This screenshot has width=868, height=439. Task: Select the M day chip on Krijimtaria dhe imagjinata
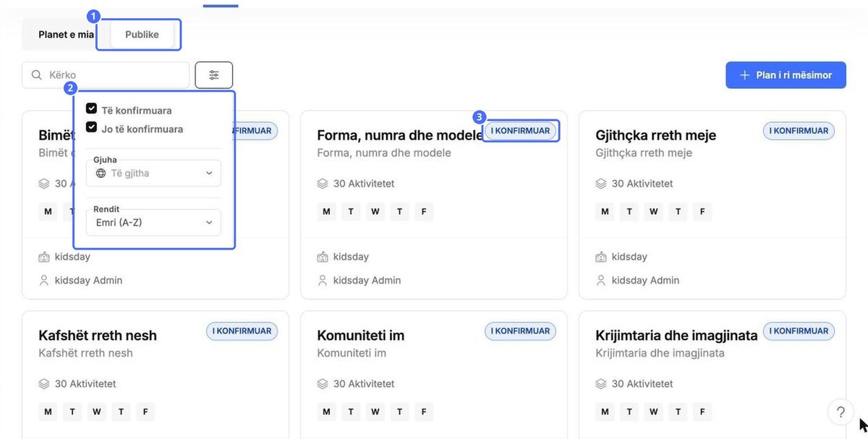(605, 412)
